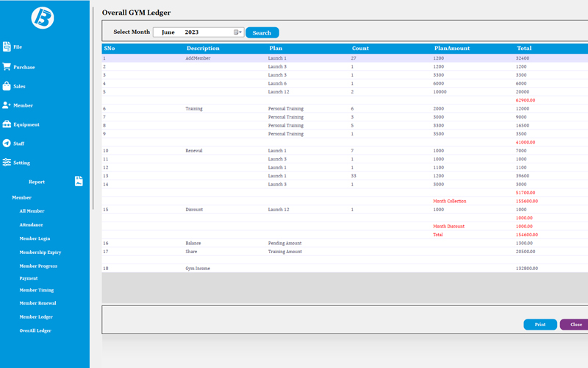588x368 pixels.
Task: Click the Plan column header
Action: [x=276, y=49]
